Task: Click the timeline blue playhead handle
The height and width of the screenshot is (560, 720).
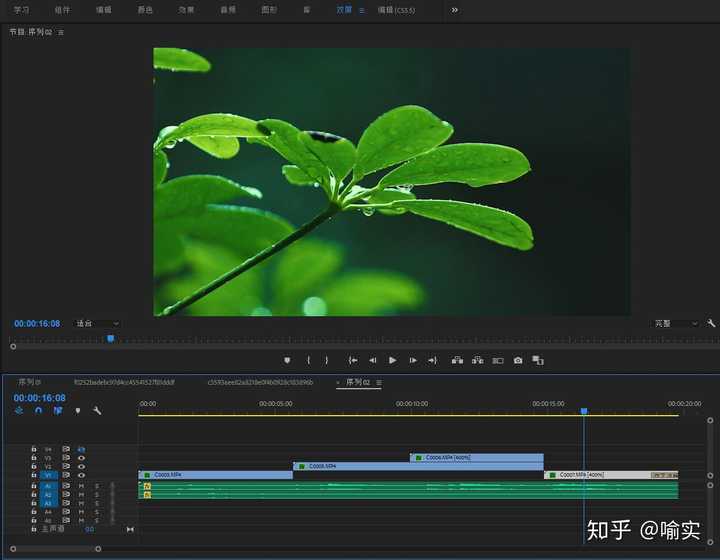Action: [x=584, y=411]
